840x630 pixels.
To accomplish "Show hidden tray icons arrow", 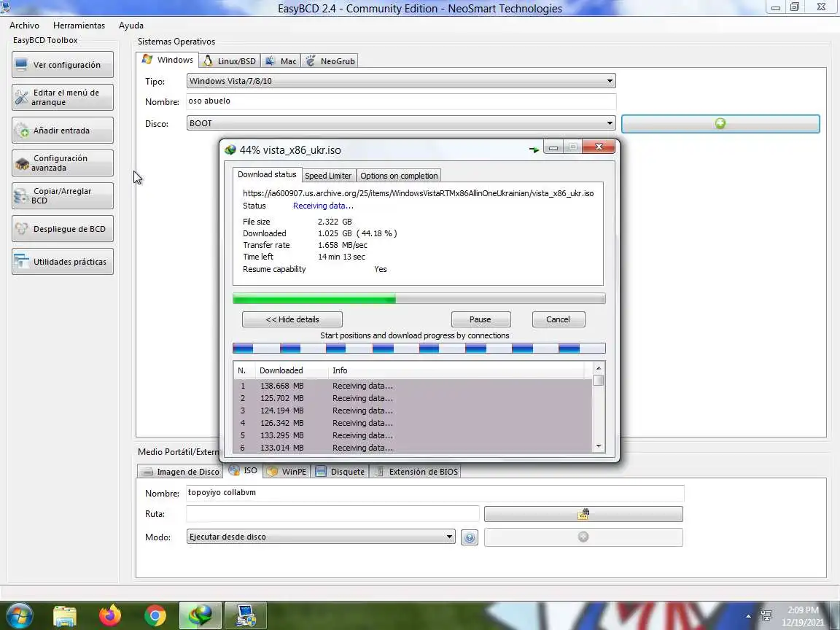I will coord(748,616).
